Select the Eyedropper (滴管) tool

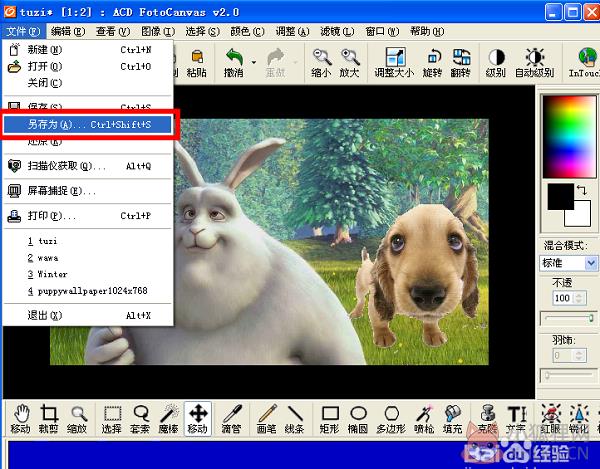(232, 419)
